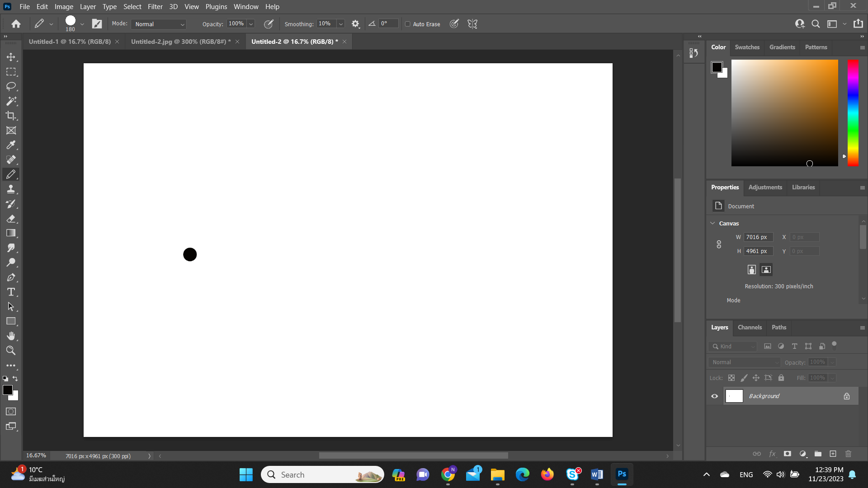Toggle lock position
Image resolution: width=868 pixels, height=488 pixels.
coord(756,378)
